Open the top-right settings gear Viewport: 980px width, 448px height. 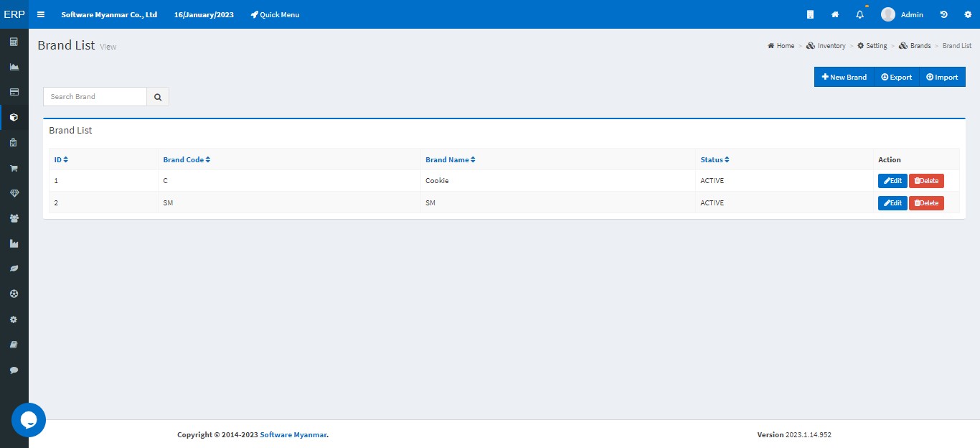(968, 14)
